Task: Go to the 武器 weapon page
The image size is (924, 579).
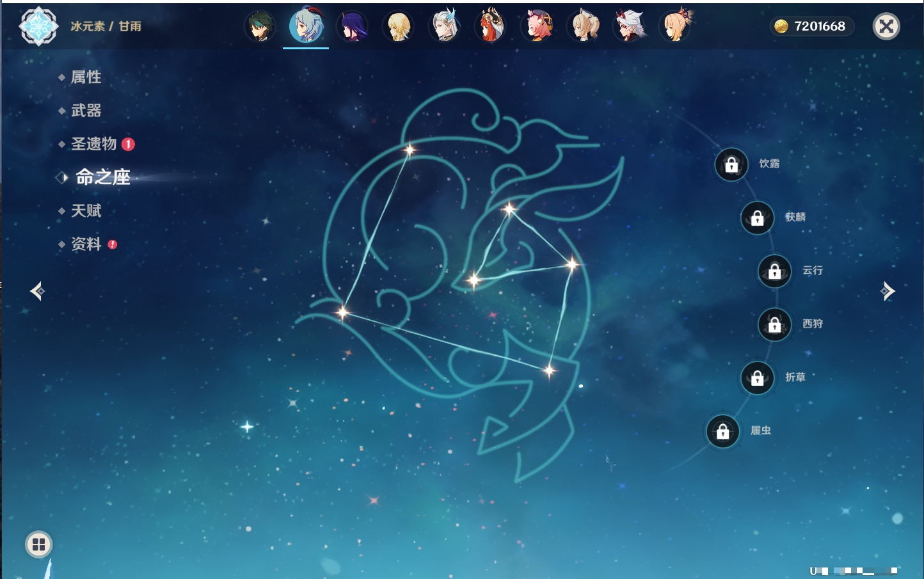Action: [86, 111]
